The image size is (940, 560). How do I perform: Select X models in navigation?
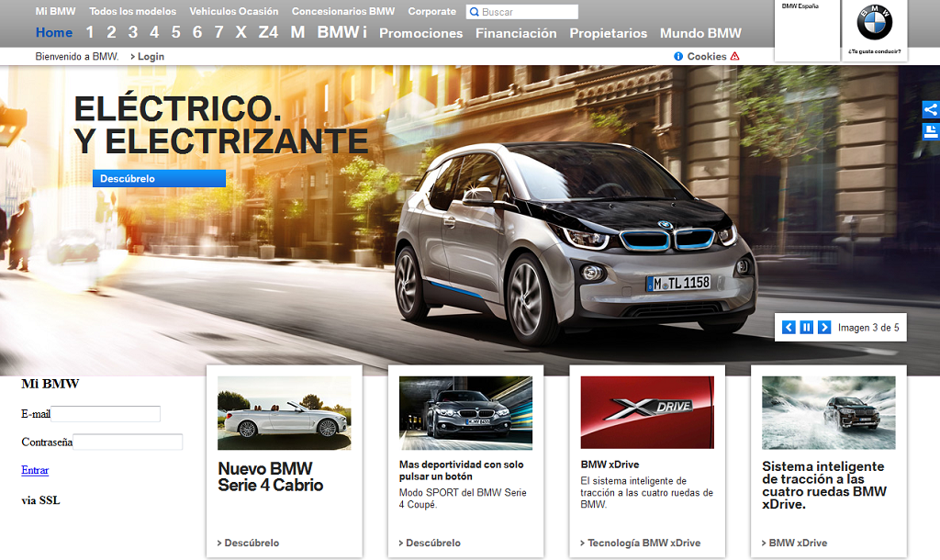tap(241, 32)
